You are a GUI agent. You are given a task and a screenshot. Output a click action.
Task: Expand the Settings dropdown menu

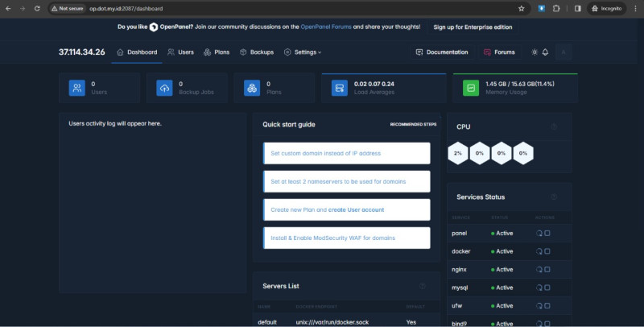pyautogui.click(x=303, y=52)
